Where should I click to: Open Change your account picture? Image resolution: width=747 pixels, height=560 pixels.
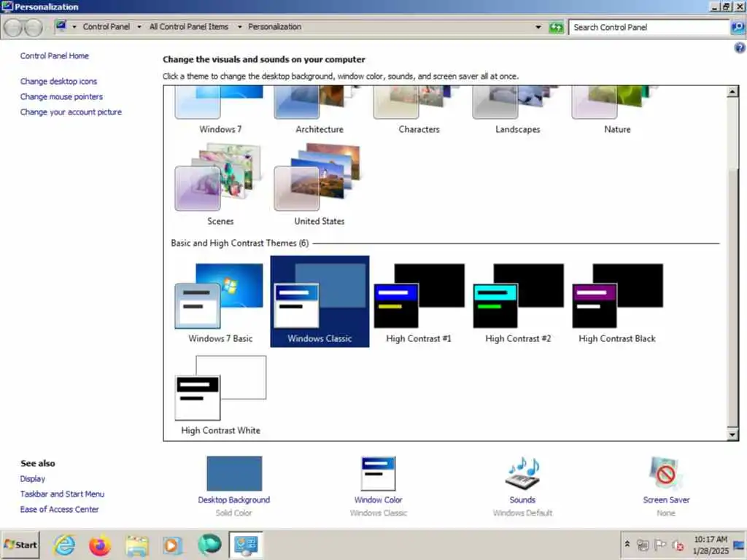point(71,112)
